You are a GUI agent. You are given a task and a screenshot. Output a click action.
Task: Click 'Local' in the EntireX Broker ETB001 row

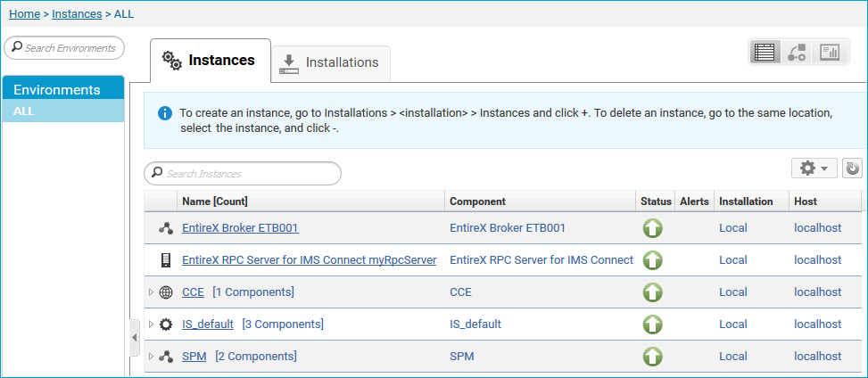pyautogui.click(x=733, y=228)
